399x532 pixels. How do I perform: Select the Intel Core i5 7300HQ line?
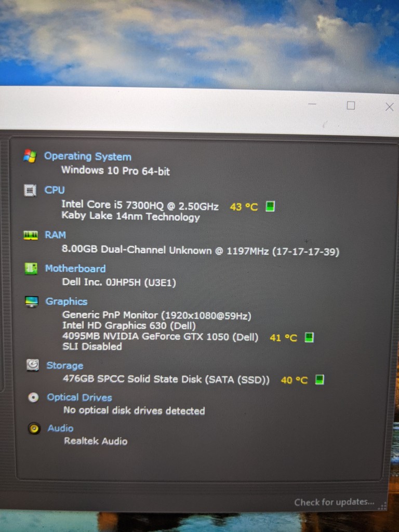[140, 205]
